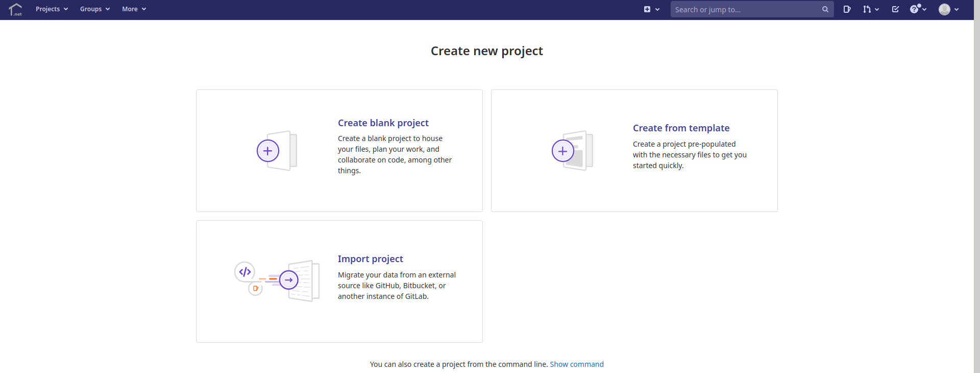Open the Merge requests icon
Viewport: 980px width, 373px height.
pos(867,9)
